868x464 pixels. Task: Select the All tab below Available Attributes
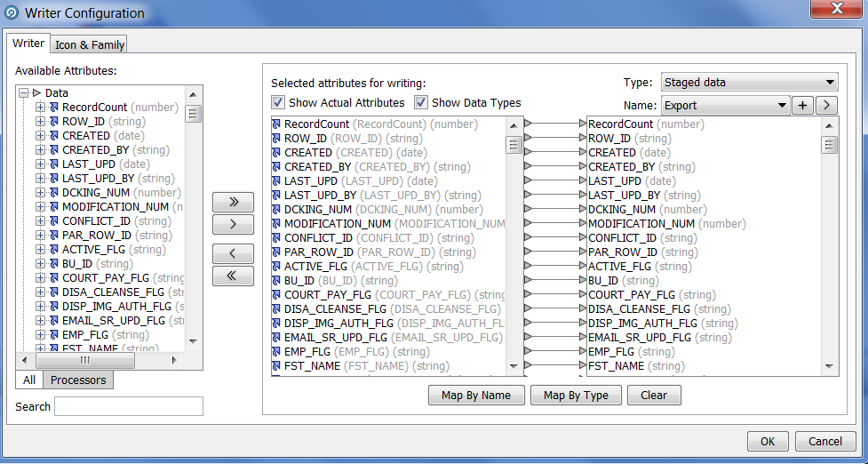pyautogui.click(x=28, y=380)
